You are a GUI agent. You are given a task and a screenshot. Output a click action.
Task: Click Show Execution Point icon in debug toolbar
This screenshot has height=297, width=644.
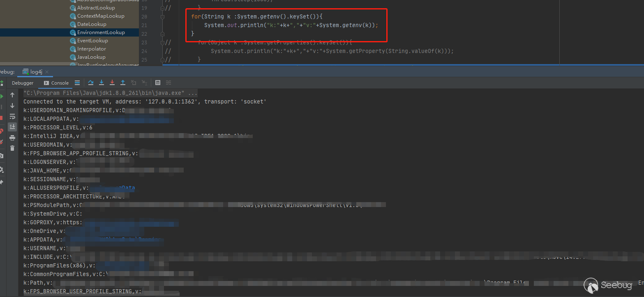pos(77,83)
